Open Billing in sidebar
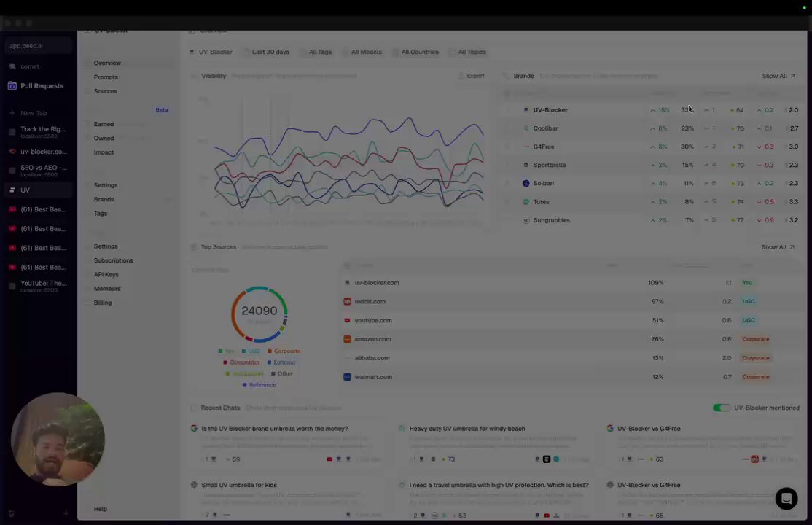The height and width of the screenshot is (525, 812). click(x=103, y=302)
